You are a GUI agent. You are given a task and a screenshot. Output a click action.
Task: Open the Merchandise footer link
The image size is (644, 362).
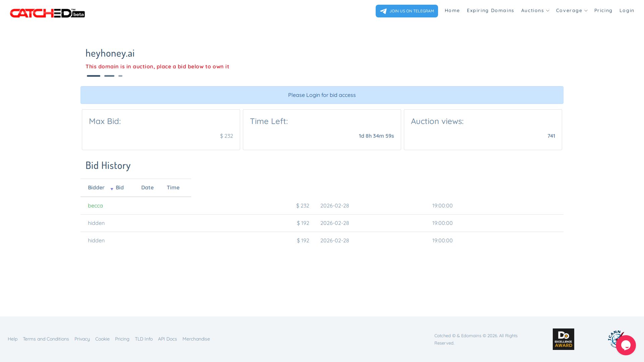196,339
